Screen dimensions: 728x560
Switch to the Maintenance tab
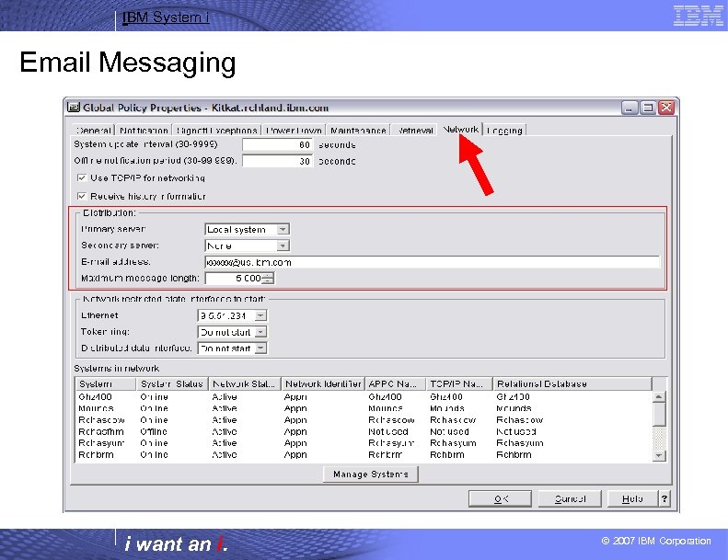coord(358,131)
